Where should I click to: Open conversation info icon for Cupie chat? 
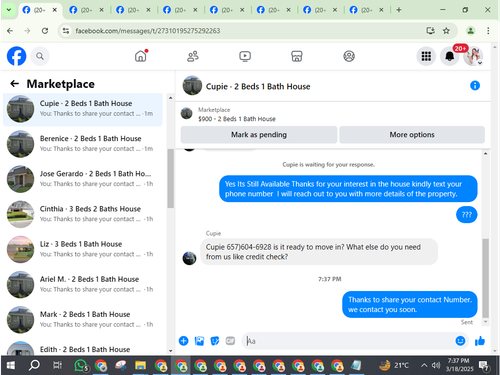tap(475, 86)
